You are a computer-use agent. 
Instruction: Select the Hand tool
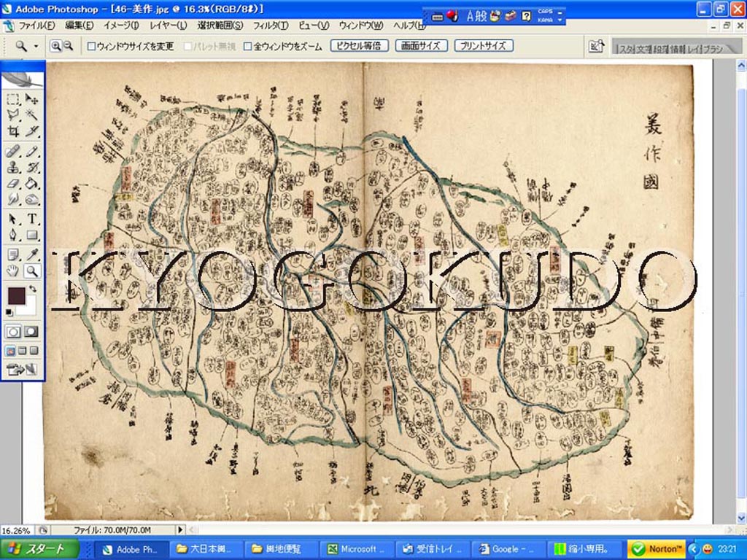click(x=13, y=271)
